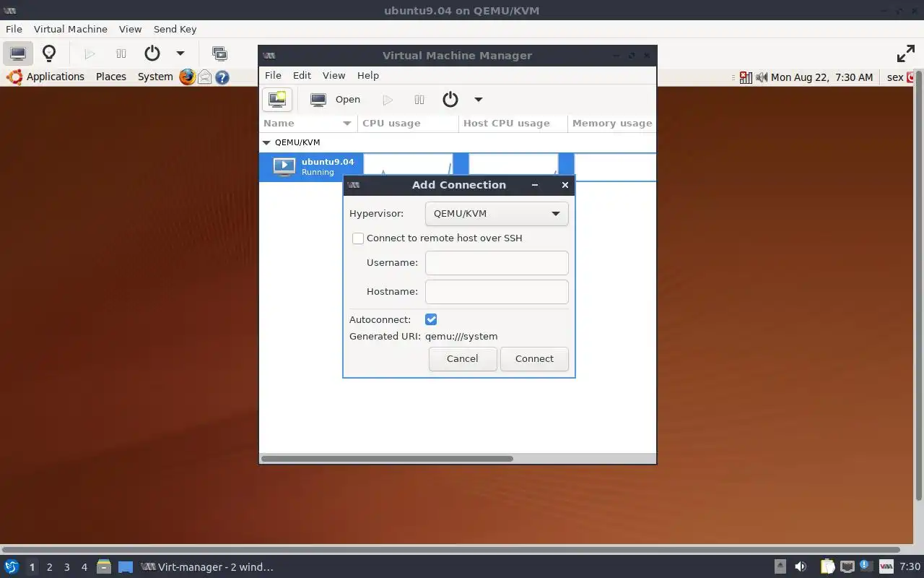Click the Cancel button
Viewport: 924px width, 578px height.
[x=463, y=359]
